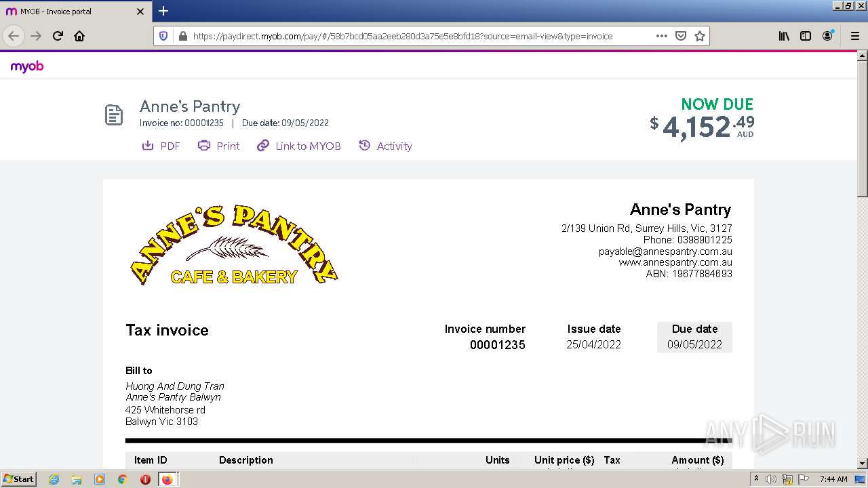Click the page scrollbar up arrow
Viewport: 868px width, 488px height.
coord(862,57)
